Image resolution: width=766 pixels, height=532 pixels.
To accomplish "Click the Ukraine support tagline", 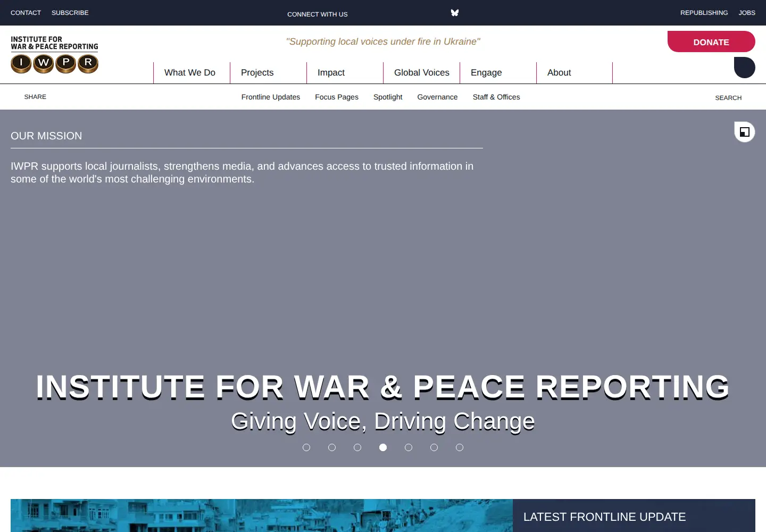I will pos(383,41).
